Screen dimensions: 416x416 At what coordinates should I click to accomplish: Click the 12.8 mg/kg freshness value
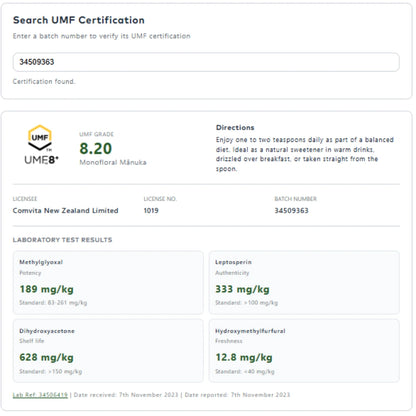click(x=244, y=357)
